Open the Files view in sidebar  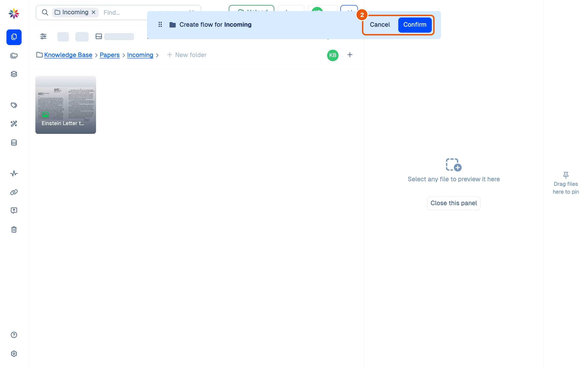coord(14,37)
